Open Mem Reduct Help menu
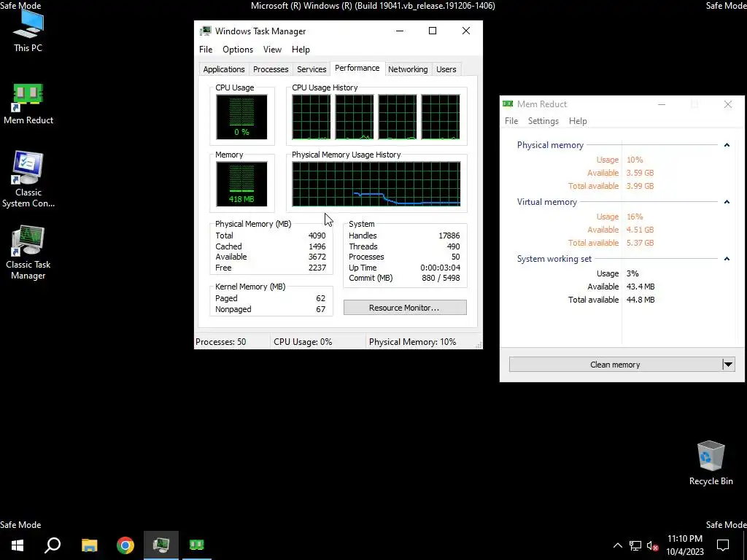This screenshot has height=560, width=747. (x=578, y=121)
